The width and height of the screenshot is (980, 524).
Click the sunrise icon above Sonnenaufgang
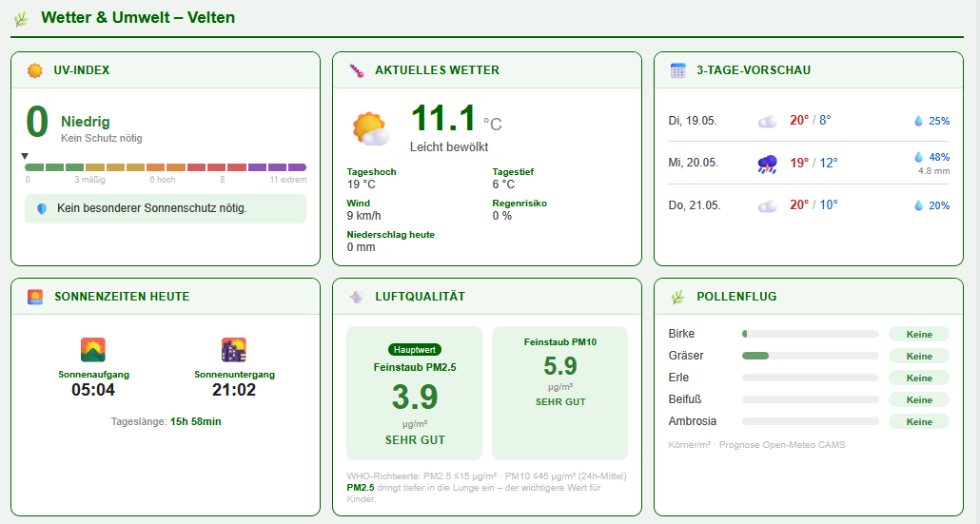pos(93,350)
